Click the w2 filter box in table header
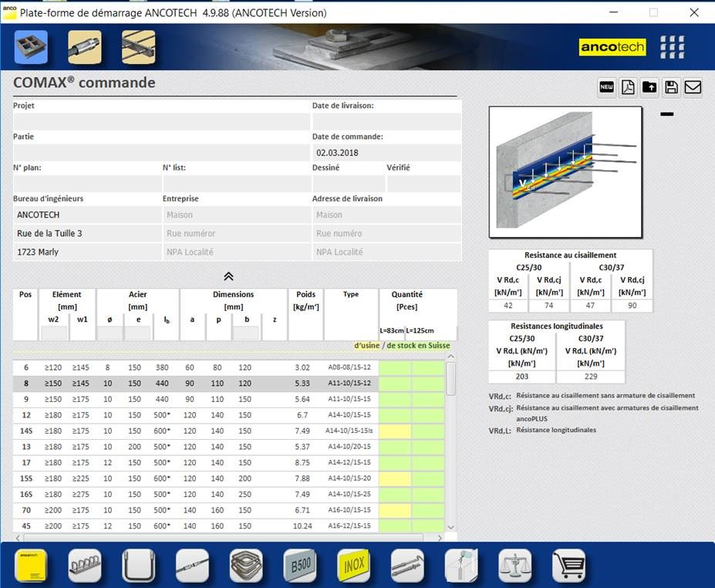The image size is (715, 588). 53,333
